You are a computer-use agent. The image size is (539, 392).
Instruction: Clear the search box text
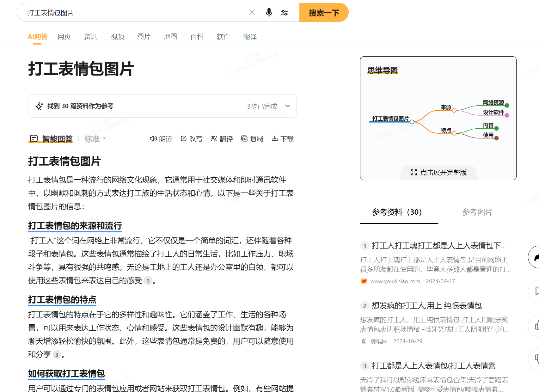[x=252, y=12]
